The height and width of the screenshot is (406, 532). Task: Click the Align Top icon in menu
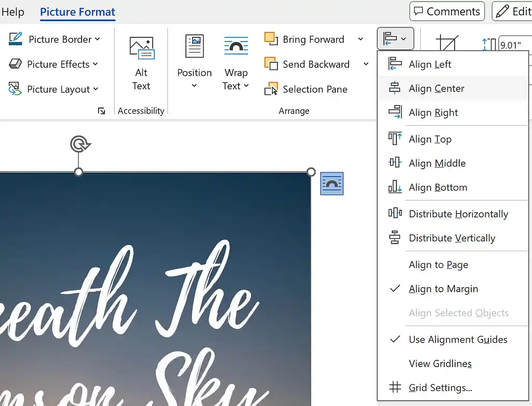tap(395, 139)
